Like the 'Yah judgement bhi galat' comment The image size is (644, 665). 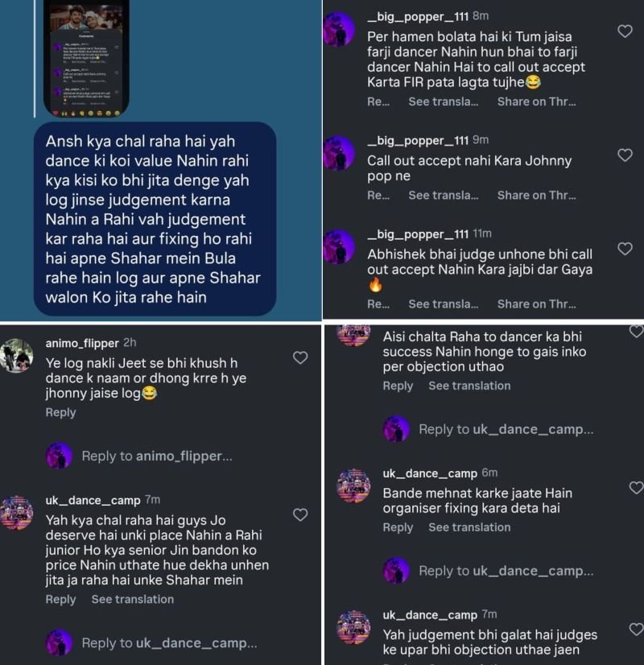pos(637,630)
